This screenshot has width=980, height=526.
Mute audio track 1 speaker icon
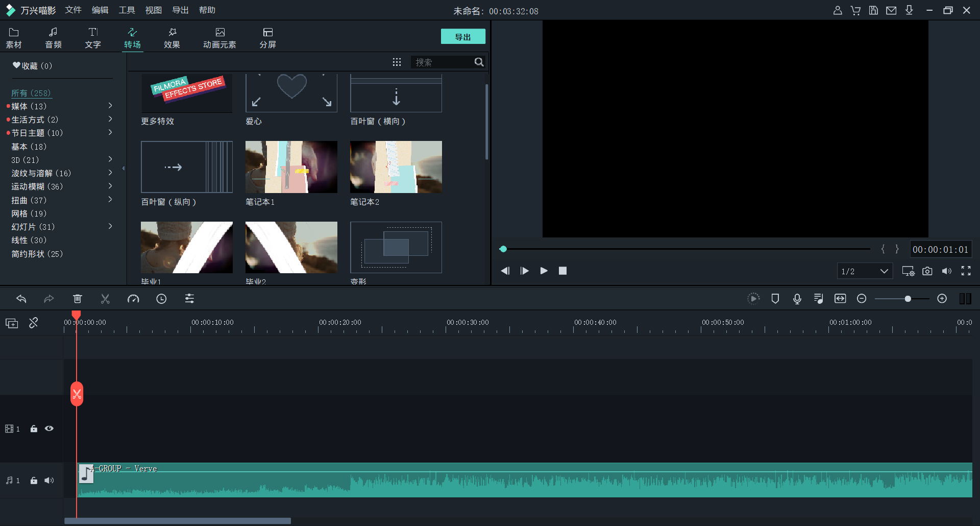tap(49, 480)
